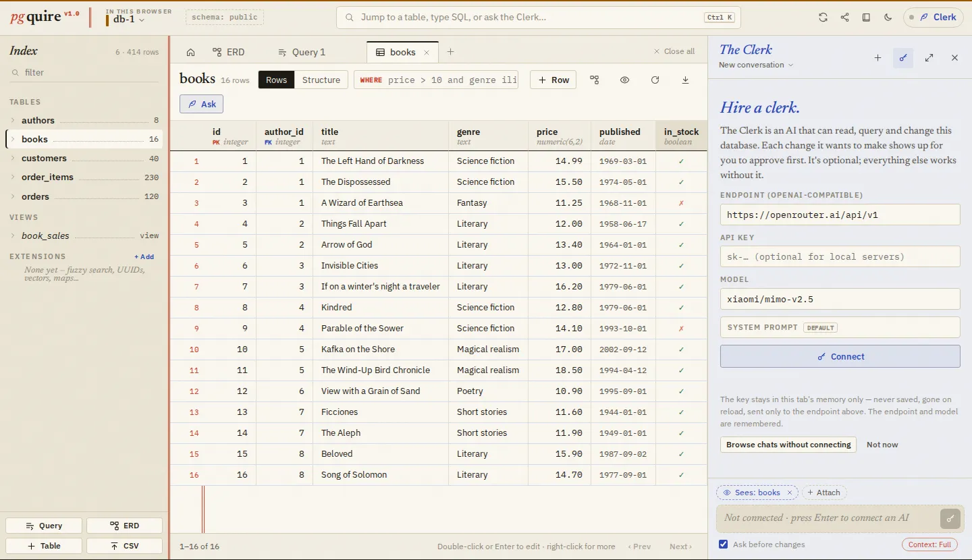Add a new Row to books
The image size is (972, 560).
click(553, 80)
